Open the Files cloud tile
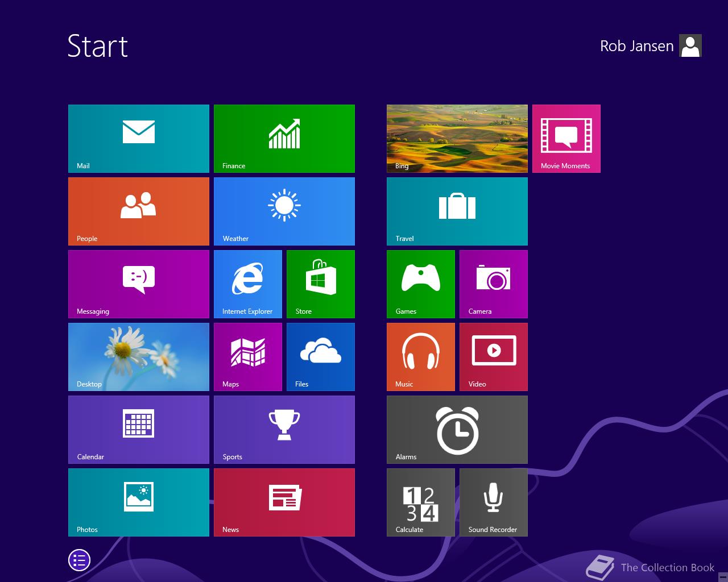The height and width of the screenshot is (582, 728). [x=321, y=357]
